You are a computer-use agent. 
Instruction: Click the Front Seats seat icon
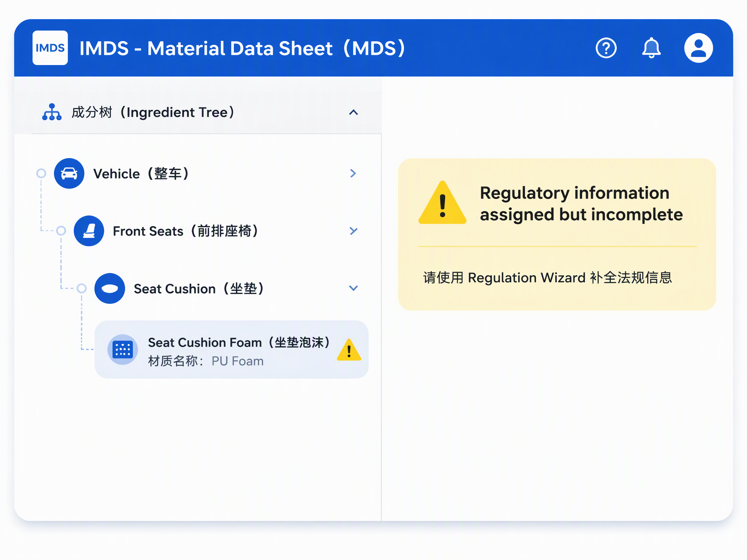tap(89, 231)
